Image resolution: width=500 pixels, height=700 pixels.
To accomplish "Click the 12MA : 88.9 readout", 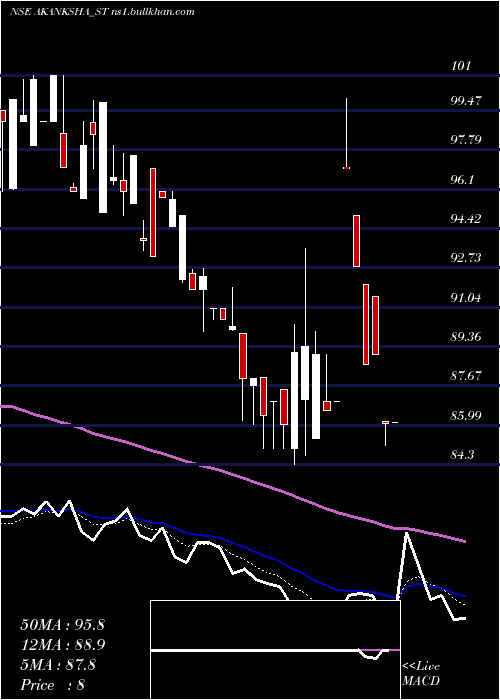I will point(62,645).
